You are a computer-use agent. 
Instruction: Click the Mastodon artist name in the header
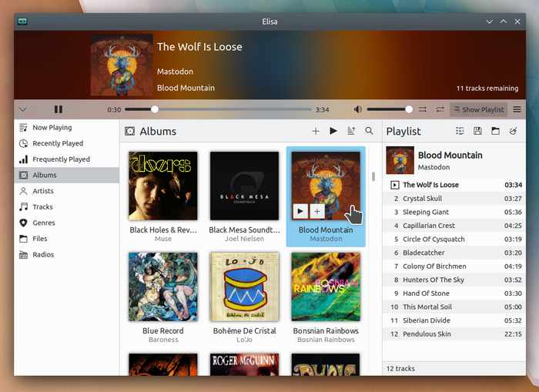click(x=175, y=72)
